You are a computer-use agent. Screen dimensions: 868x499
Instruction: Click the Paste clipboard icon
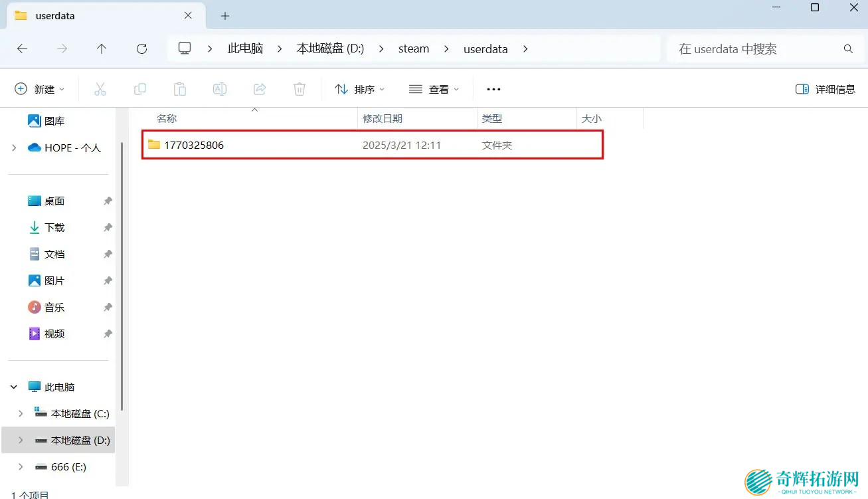pos(180,89)
